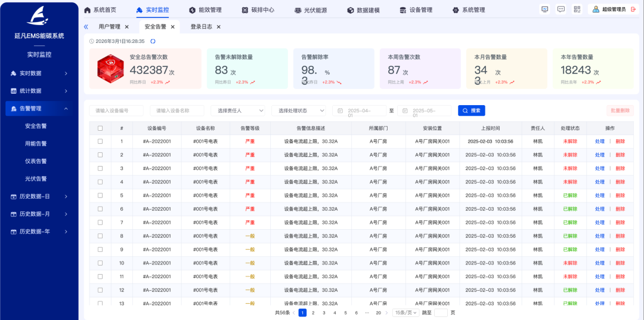Tick the checkbox for row 5
This screenshot has height=320, width=644.
coord(100,195)
